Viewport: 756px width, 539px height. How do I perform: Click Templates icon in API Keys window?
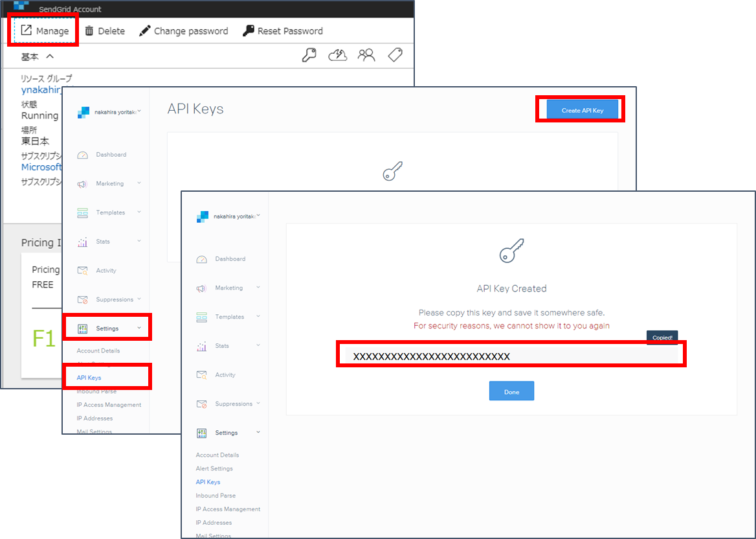(82, 212)
